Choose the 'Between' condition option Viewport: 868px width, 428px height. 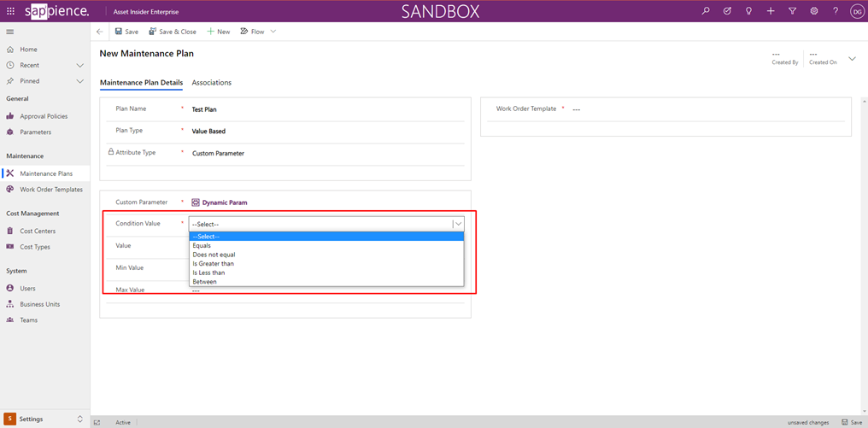(x=205, y=282)
